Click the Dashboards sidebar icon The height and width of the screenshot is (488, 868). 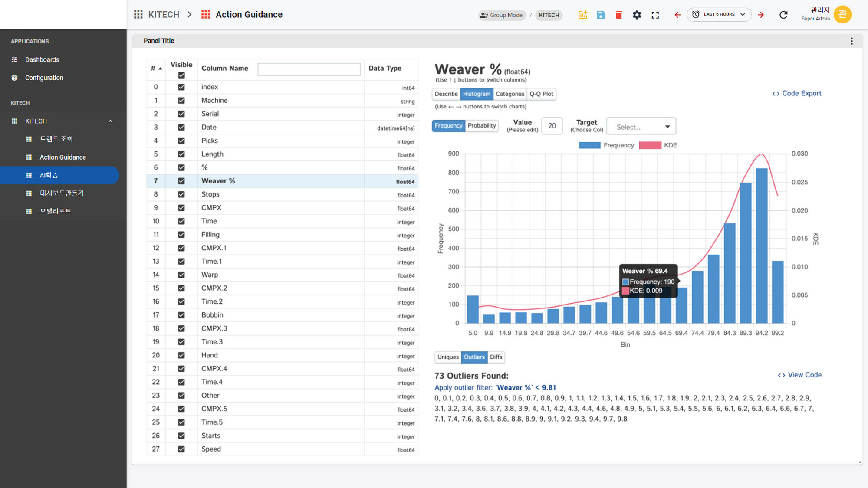[x=14, y=59]
